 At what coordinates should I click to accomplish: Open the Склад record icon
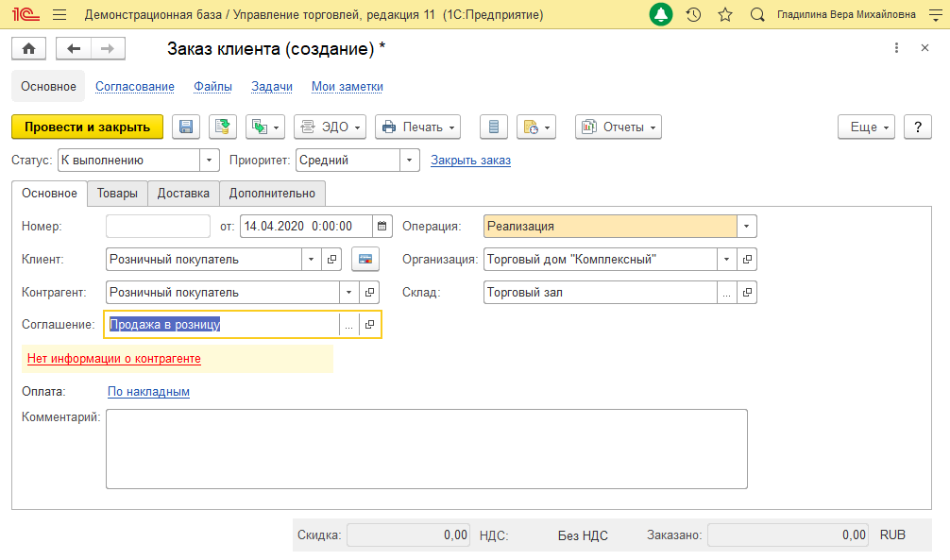pyautogui.click(x=747, y=292)
